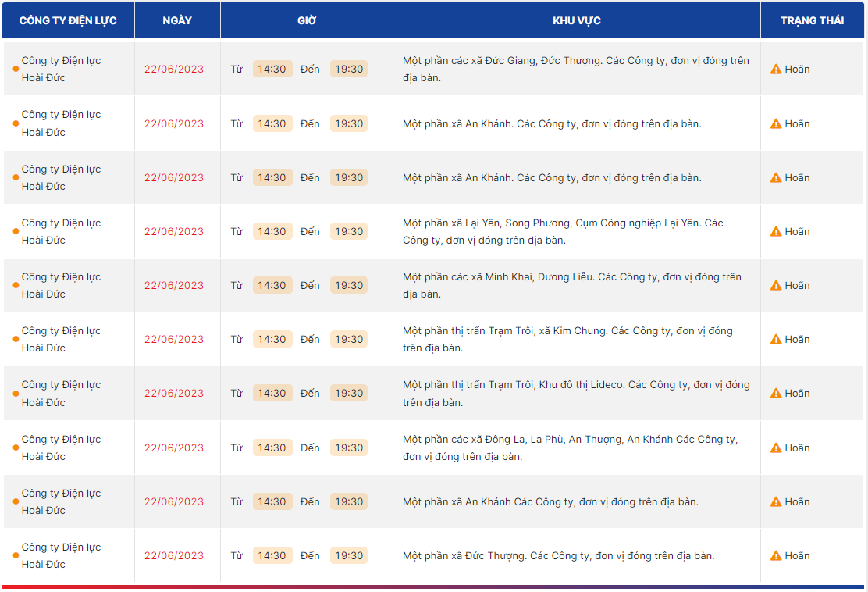Click the 14:30 start time in the Đức Giang row

click(x=272, y=70)
